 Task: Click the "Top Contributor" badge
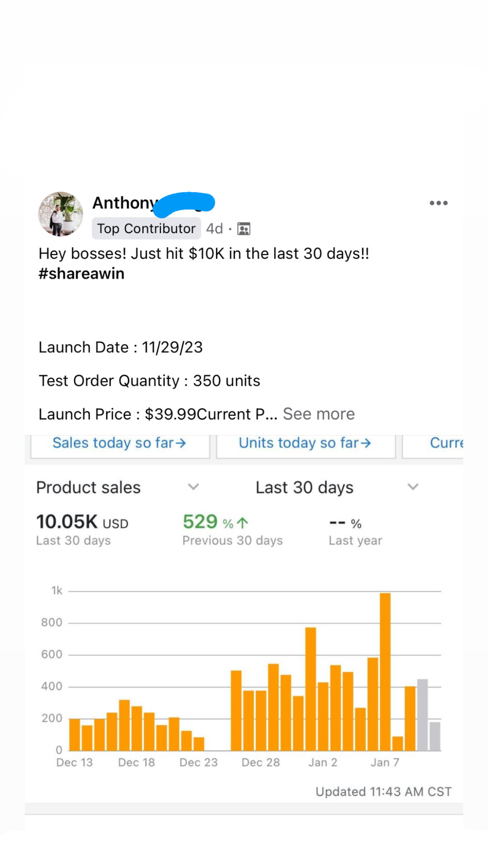pos(146,228)
